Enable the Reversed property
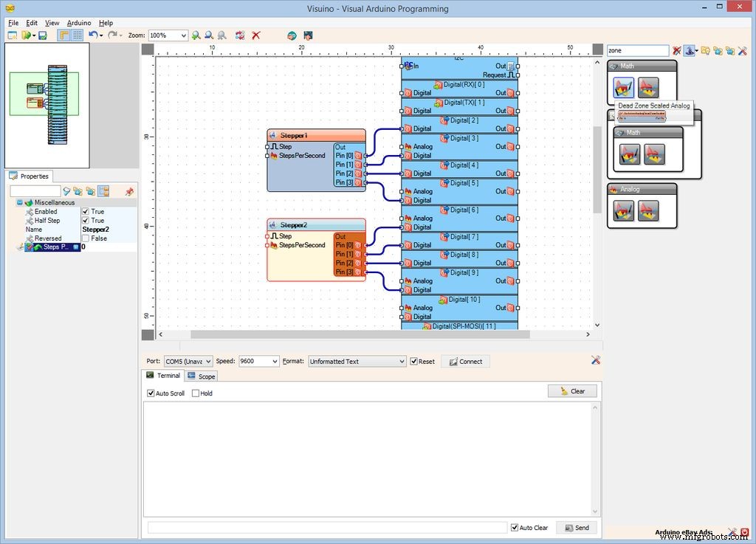The height and width of the screenshot is (544, 756). [x=87, y=238]
